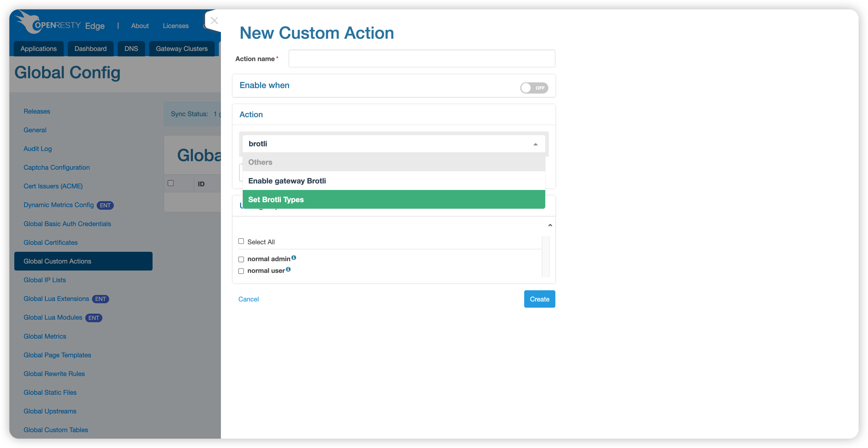Screen dimensions: 868x448
Task: Show info icon next to normal user
Action: 288,269
